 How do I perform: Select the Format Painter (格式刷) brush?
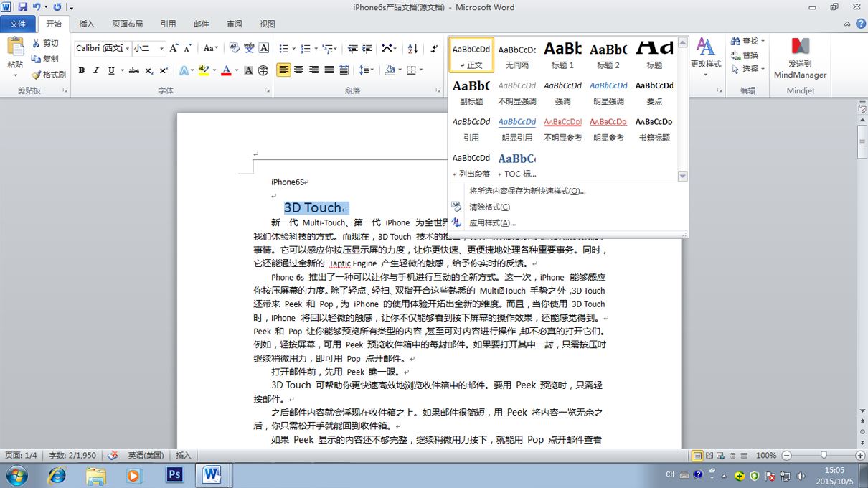49,75
